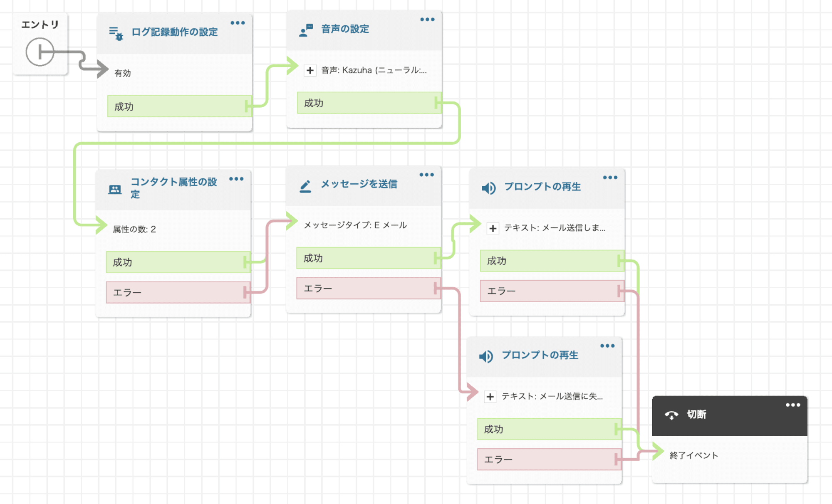Open options menu of ログ記録動作の設定 block
Image resolution: width=832 pixels, height=504 pixels.
pos(238,23)
